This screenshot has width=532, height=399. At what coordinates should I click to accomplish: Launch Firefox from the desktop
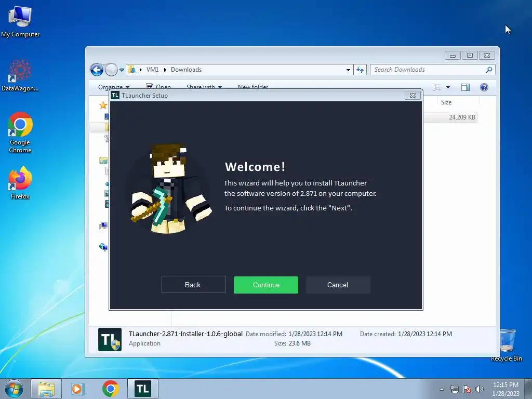tap(20, 182)
